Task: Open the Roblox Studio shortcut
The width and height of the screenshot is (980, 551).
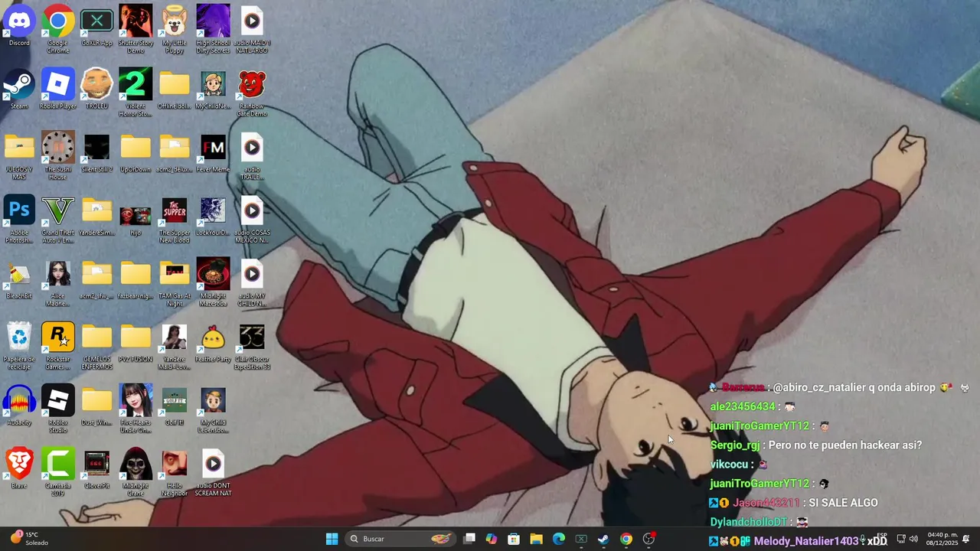Action: click(x=58, y=409)
